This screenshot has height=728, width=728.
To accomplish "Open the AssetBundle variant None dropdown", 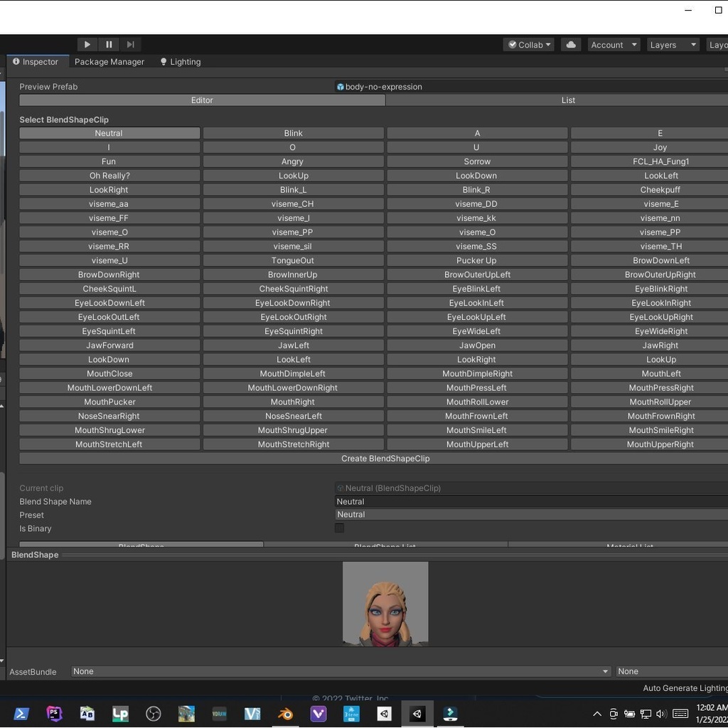I will click(672, 672).
